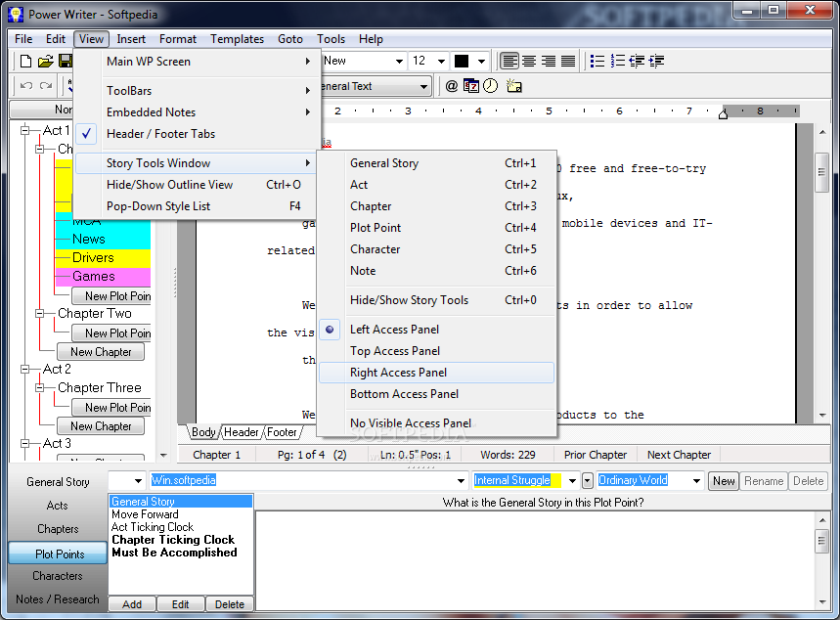Align text right
The width and height of the screenshot is (840, 620).
(548, 61)
